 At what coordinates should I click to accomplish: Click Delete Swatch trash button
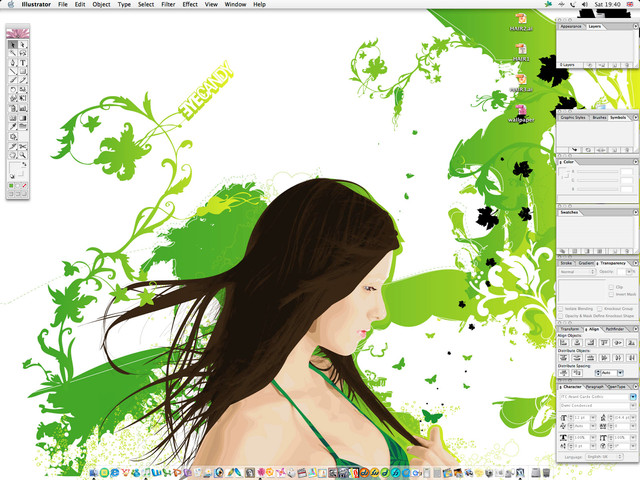[627, 252]
